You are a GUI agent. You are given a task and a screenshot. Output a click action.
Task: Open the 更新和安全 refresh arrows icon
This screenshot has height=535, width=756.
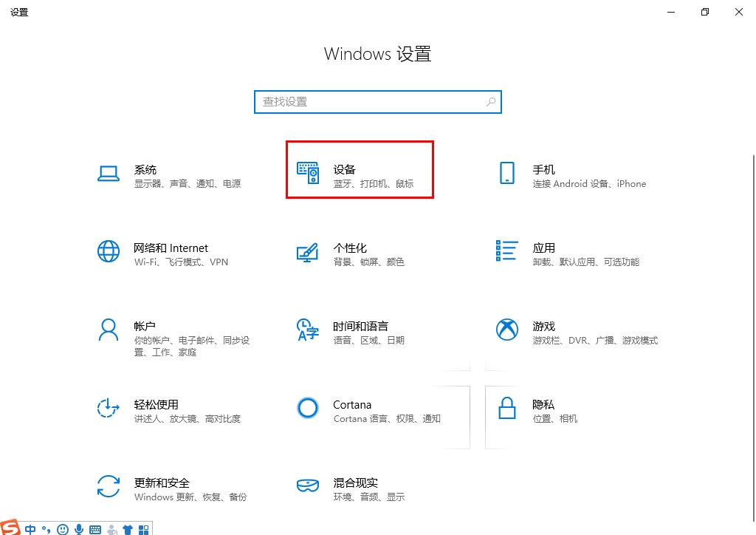[109, 485]
